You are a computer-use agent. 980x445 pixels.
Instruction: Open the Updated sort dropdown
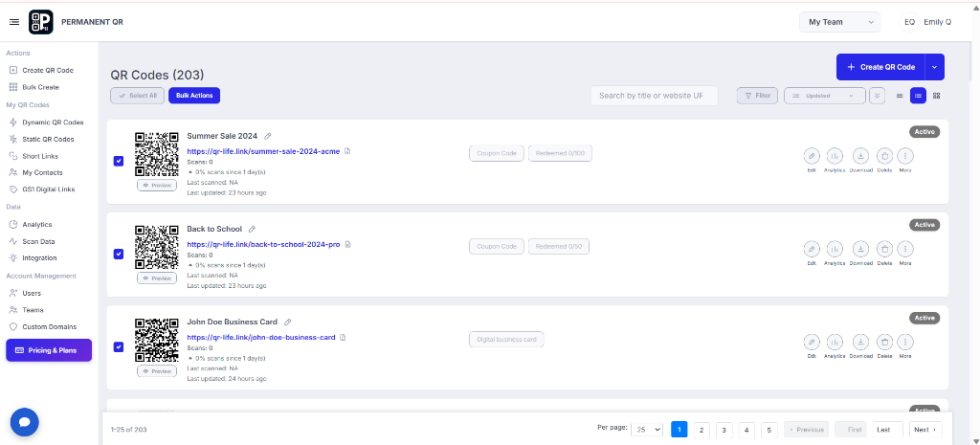[x=824, y=96]
